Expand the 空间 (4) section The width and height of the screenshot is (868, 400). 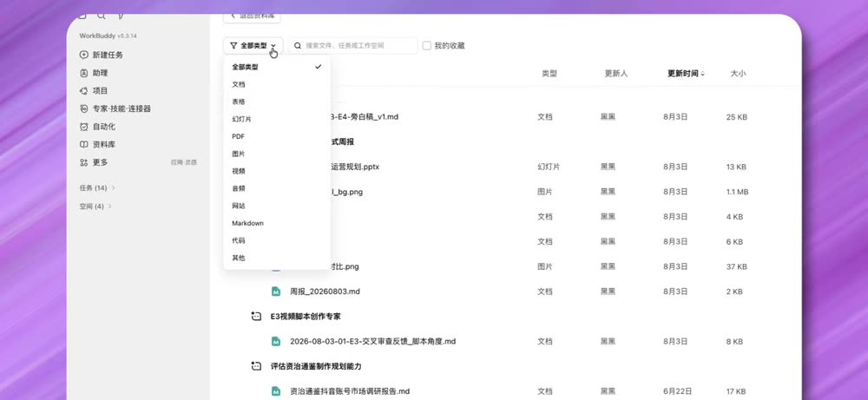(95, 207)
